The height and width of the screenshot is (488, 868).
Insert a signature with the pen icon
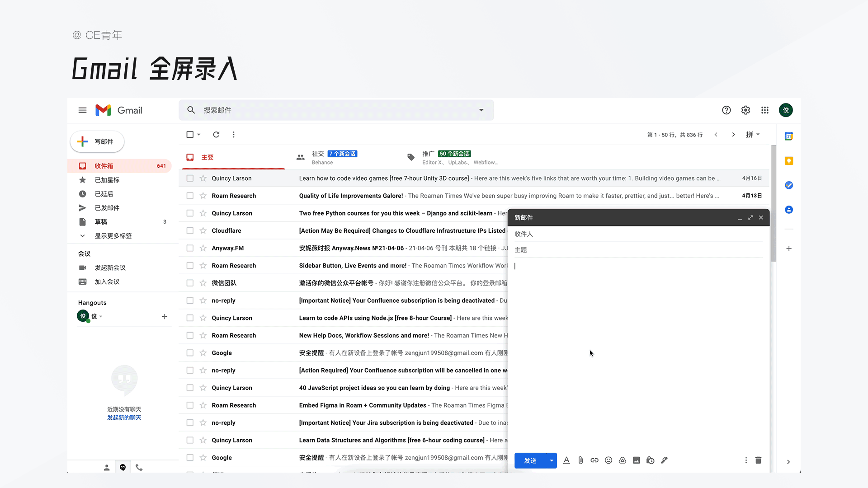pyautogui.click(x=665, y=460)
